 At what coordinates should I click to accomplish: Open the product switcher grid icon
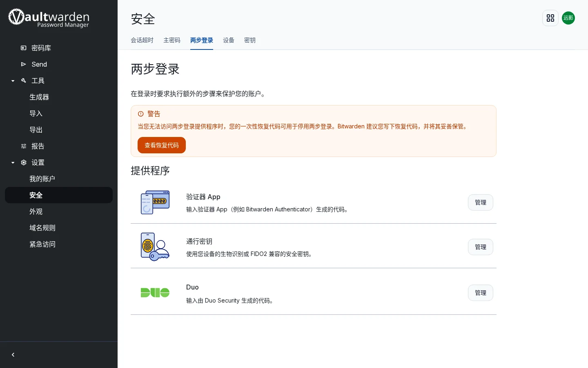pos(550,18)
